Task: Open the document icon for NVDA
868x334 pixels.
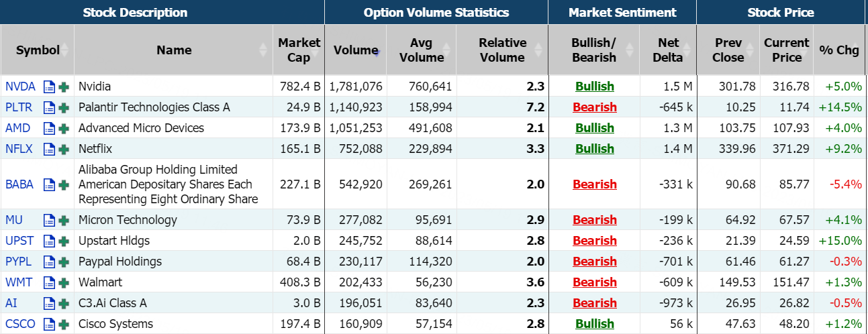Action: point(49,87)
